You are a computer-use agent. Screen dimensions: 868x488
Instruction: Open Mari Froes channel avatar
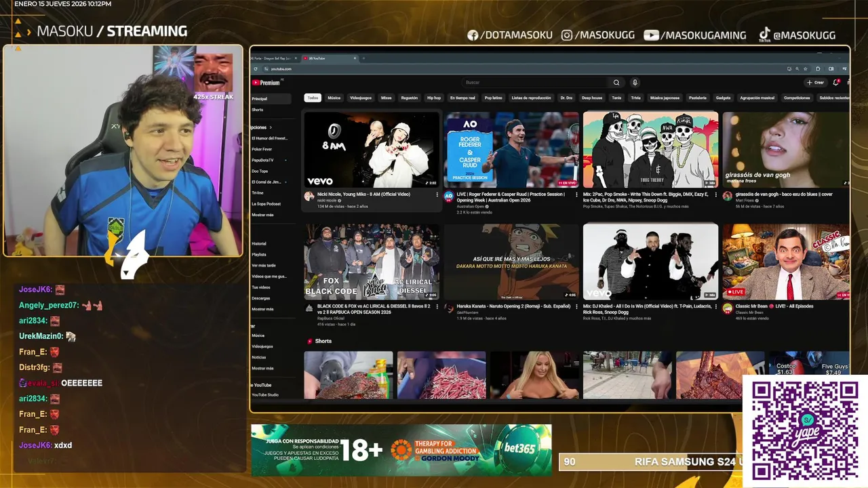click(x=727, y=196)
